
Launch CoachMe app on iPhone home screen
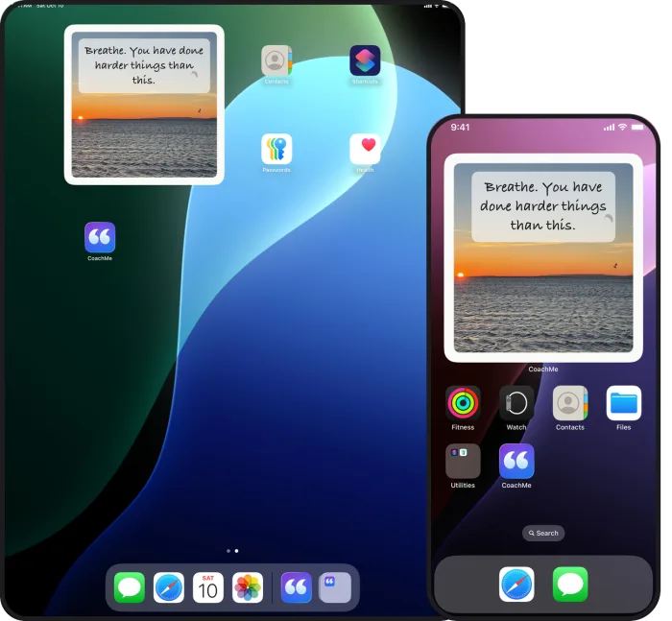pos(516,461)
